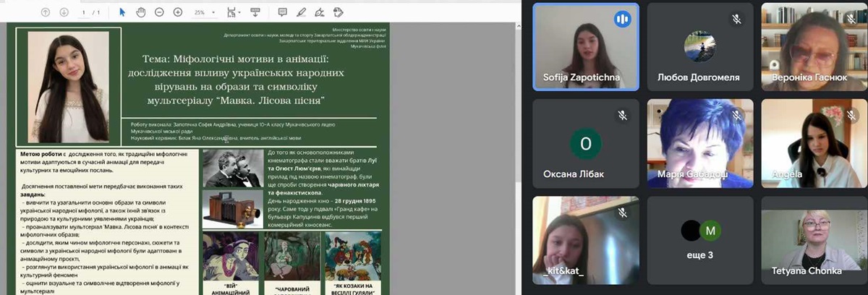This screenshot has height=295, width=868.
Task: Click muted mic icon on Вероніка Гаснюк tile
Action: coord(851,19)
